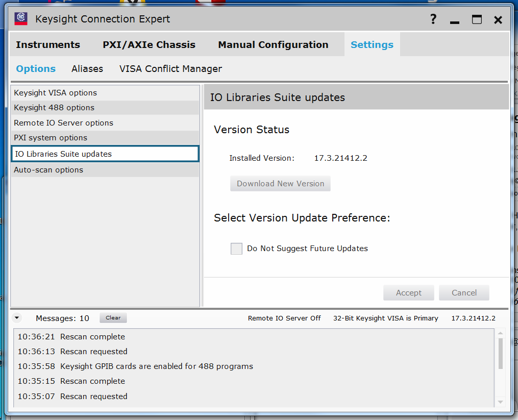
Task: Click the Keysight Connection Expert logo icon
Action: click(21, 19)
